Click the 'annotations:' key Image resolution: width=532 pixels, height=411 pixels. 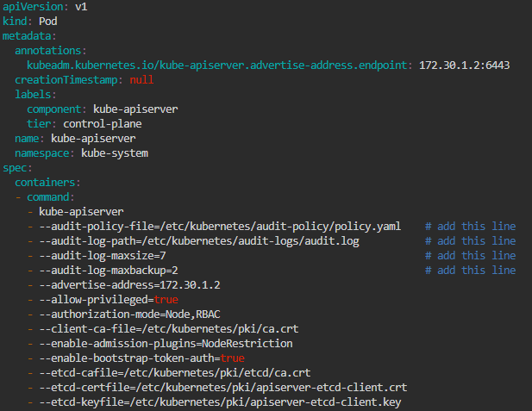51,51
